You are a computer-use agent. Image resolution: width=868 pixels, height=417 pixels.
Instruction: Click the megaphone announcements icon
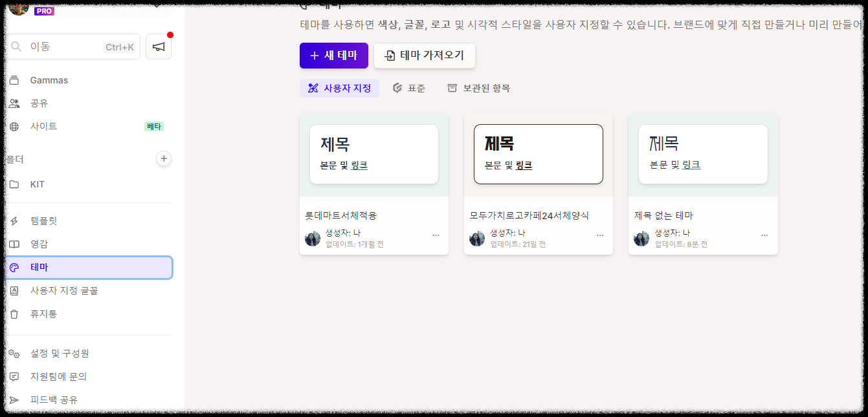(x=159, y=45)
